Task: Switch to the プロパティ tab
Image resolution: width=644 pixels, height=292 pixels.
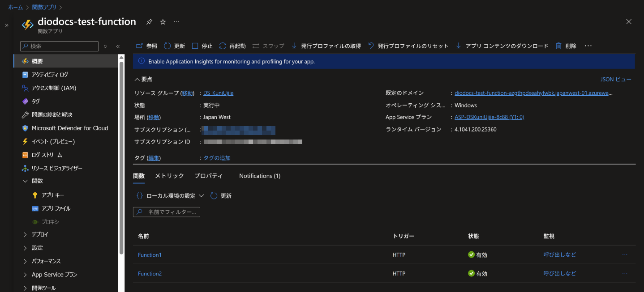Action: coord(208,176)
